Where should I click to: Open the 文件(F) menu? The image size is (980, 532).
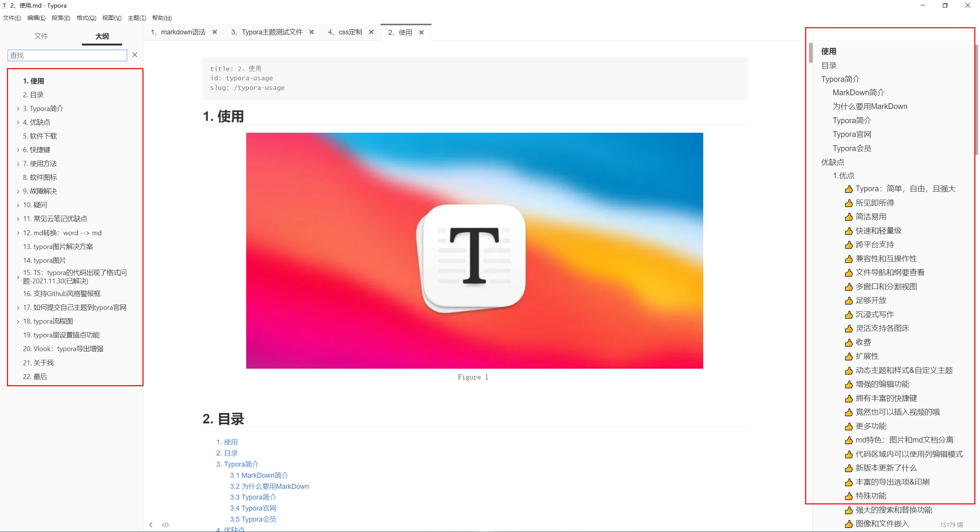click(x=12, y=18)
